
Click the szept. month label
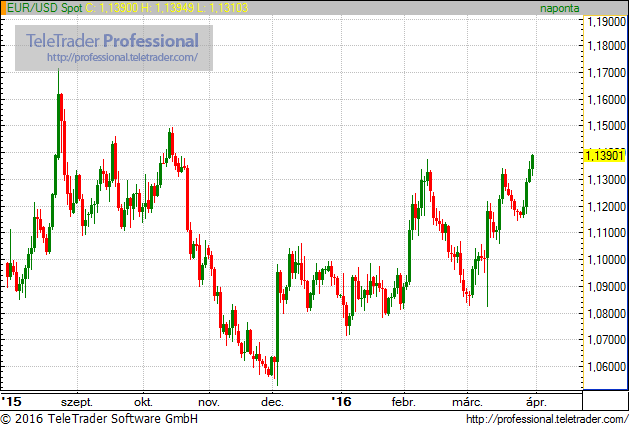click(77, 402)
